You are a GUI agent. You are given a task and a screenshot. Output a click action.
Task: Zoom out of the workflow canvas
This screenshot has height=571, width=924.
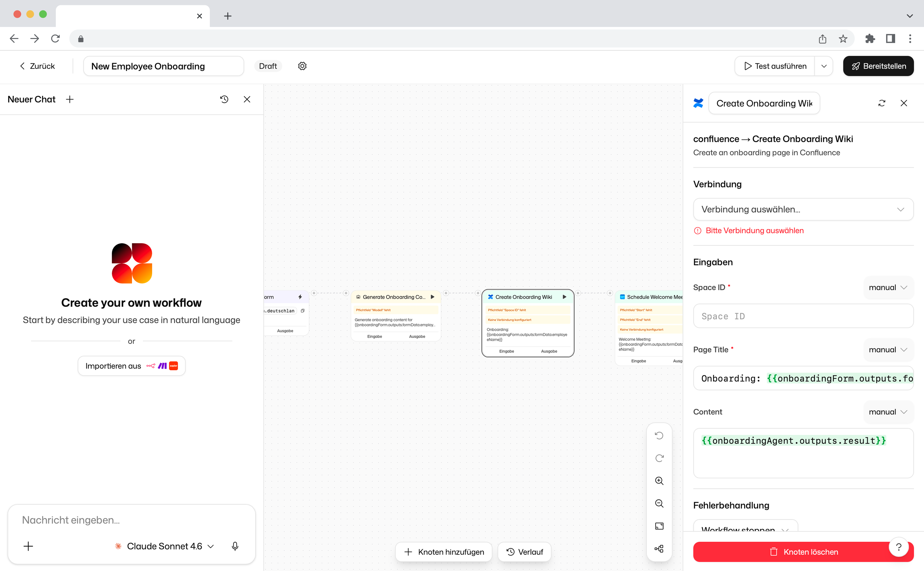pyautogui.click(x=659, y=503)
